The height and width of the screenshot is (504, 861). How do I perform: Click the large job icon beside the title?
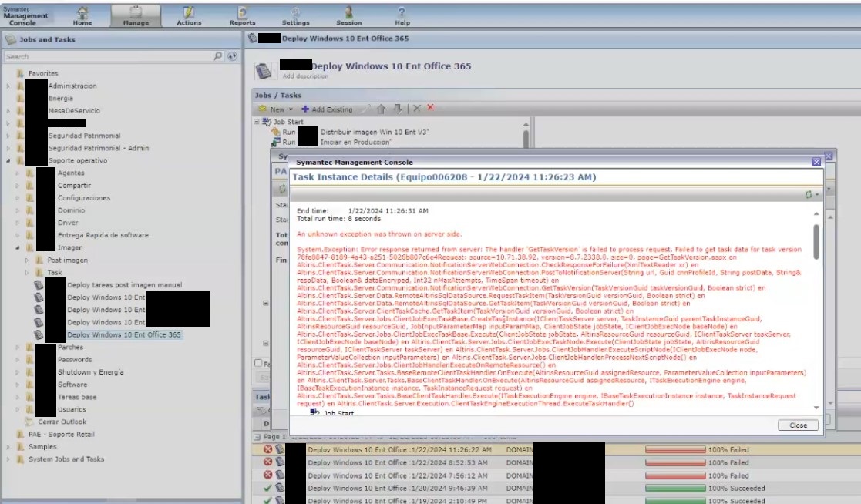(263, 71)
